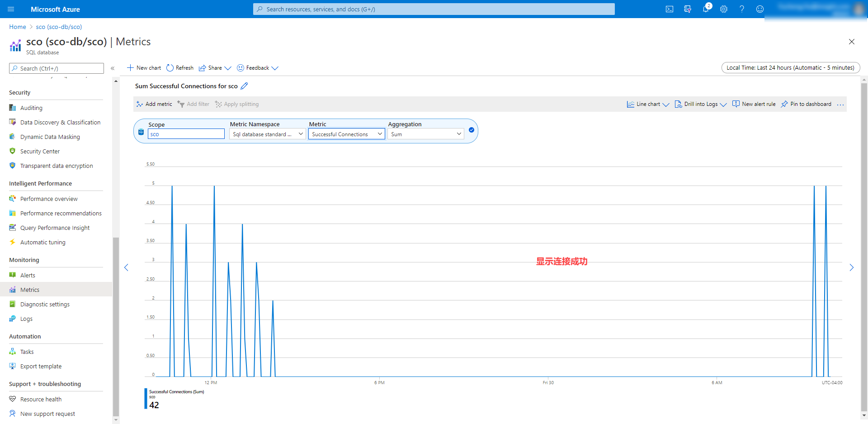This screenshot has height=424, width=868.
Task: Click the Alerts icon in Monitoring
Action: 13,275
